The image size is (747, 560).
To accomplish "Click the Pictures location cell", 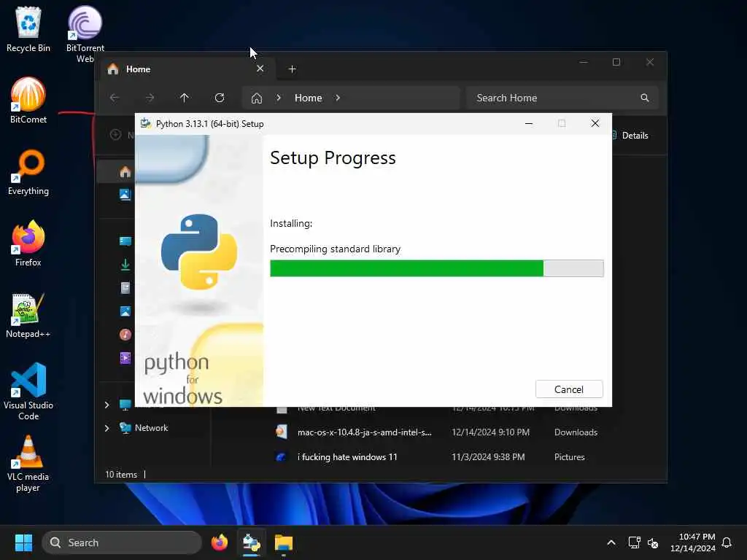I will click(x=569, y=456).
